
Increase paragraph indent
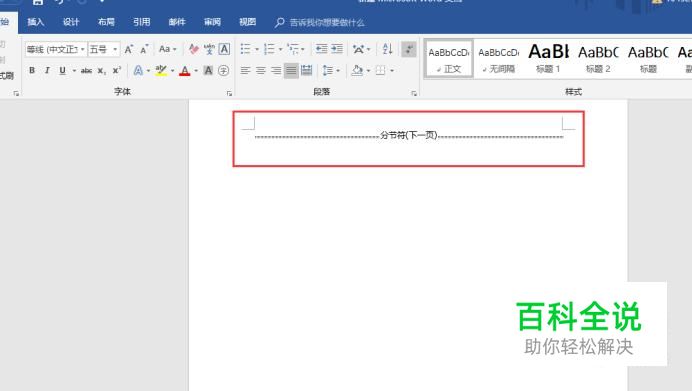(337, 49)
